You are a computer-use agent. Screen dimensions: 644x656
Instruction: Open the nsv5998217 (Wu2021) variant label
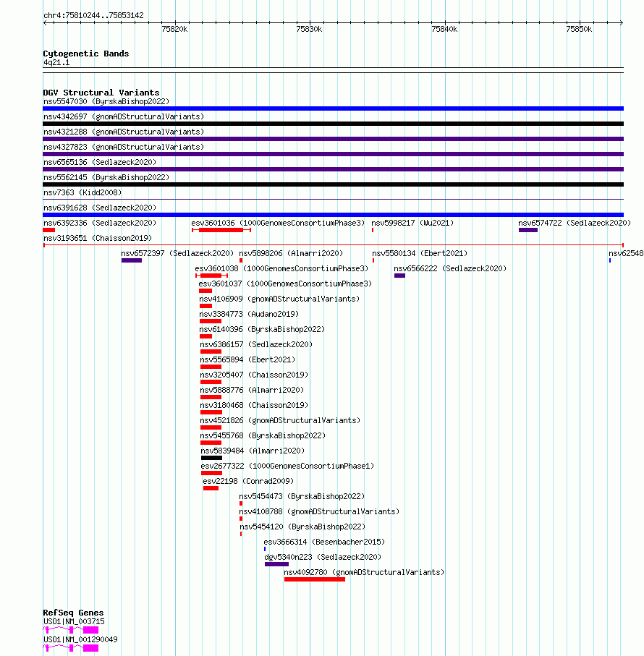412,223
